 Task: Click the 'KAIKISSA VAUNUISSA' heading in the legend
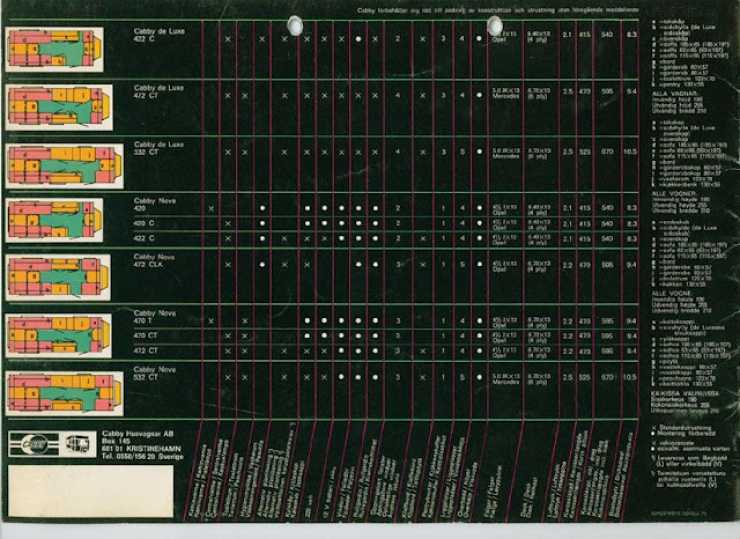point(685,393)
